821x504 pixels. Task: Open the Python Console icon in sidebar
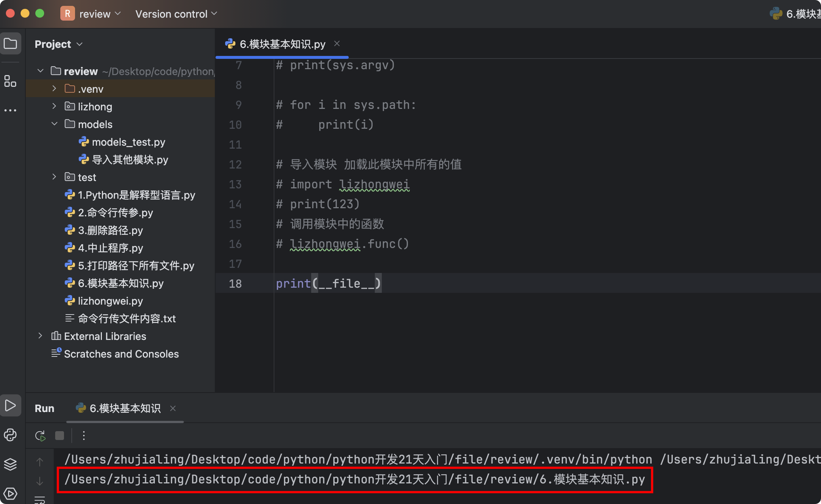click(10, 435)
